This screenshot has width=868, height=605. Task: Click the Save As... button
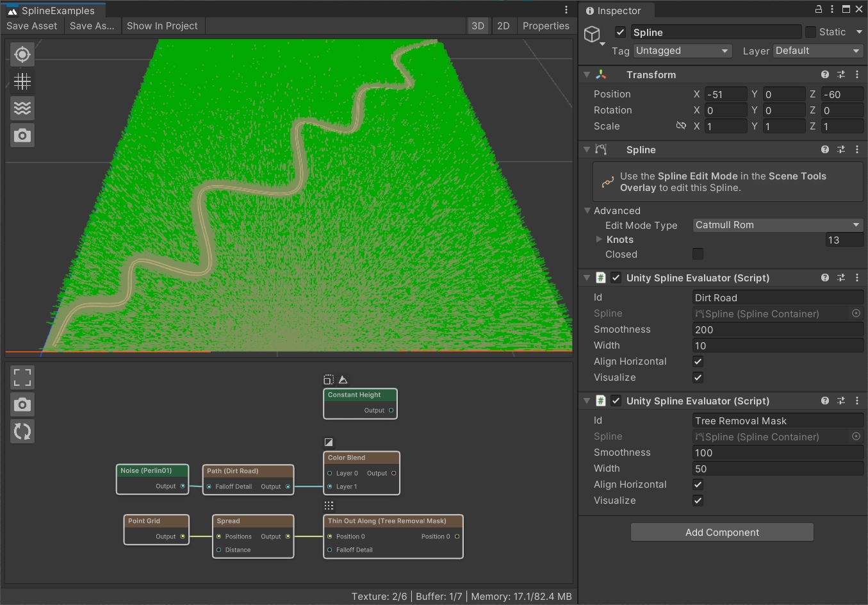(x=92, y=26)
